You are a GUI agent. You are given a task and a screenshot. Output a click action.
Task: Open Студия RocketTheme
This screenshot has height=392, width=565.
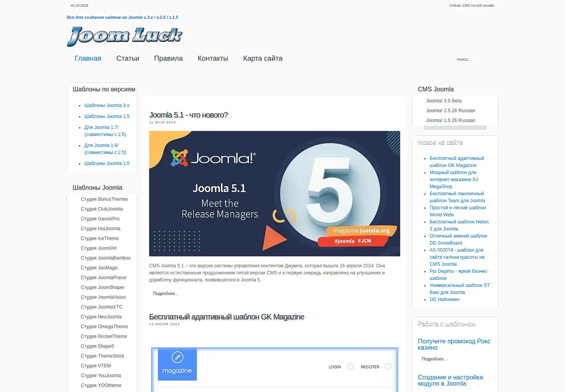coord(104,336)
